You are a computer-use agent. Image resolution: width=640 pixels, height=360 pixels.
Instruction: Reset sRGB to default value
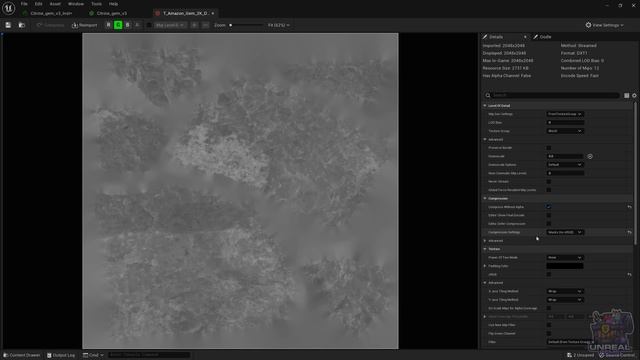629,274
